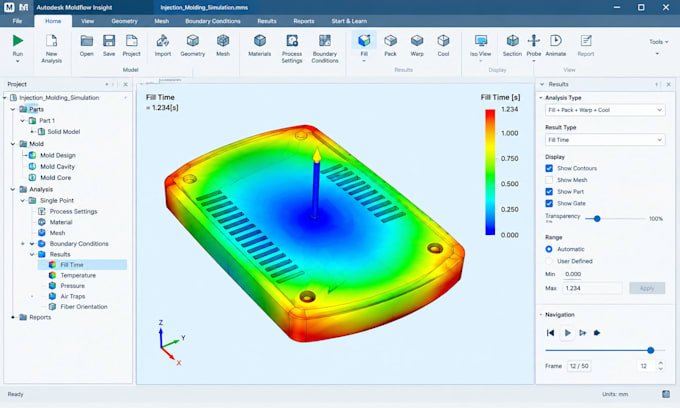Viewport: 680px width, 408px height.
Task: Open the Start & Learn tab
Action: click(349, 21)
